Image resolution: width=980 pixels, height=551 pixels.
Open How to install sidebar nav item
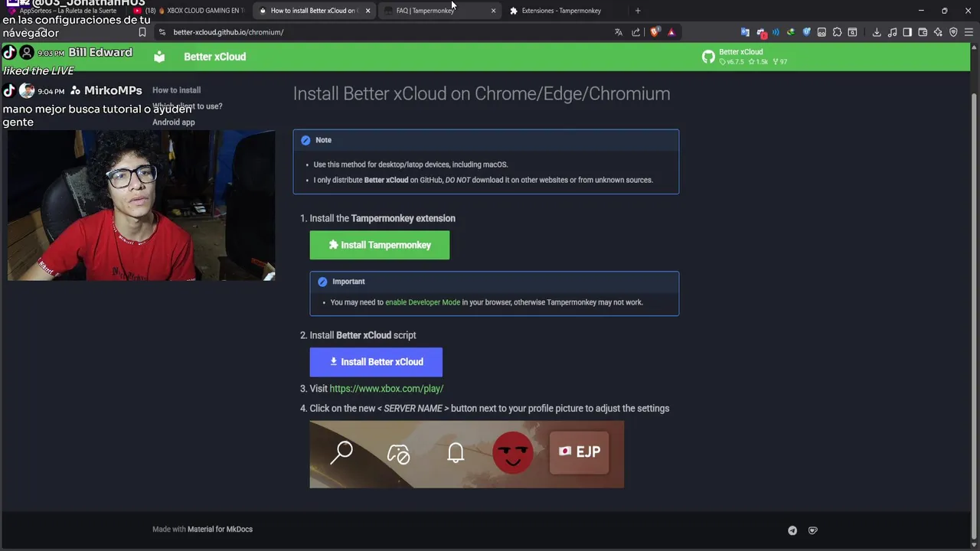pos(177,90)
